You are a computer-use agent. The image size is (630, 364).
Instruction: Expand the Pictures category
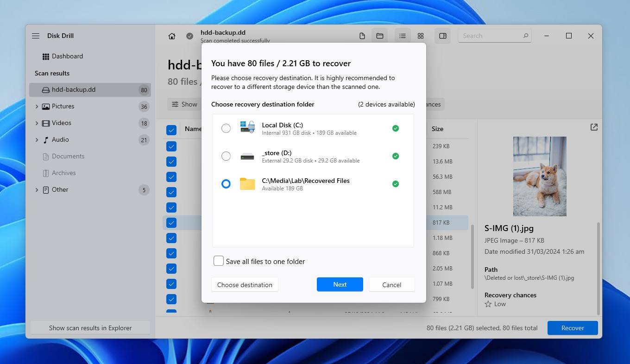pyautogui.click(x=37, y=107)
